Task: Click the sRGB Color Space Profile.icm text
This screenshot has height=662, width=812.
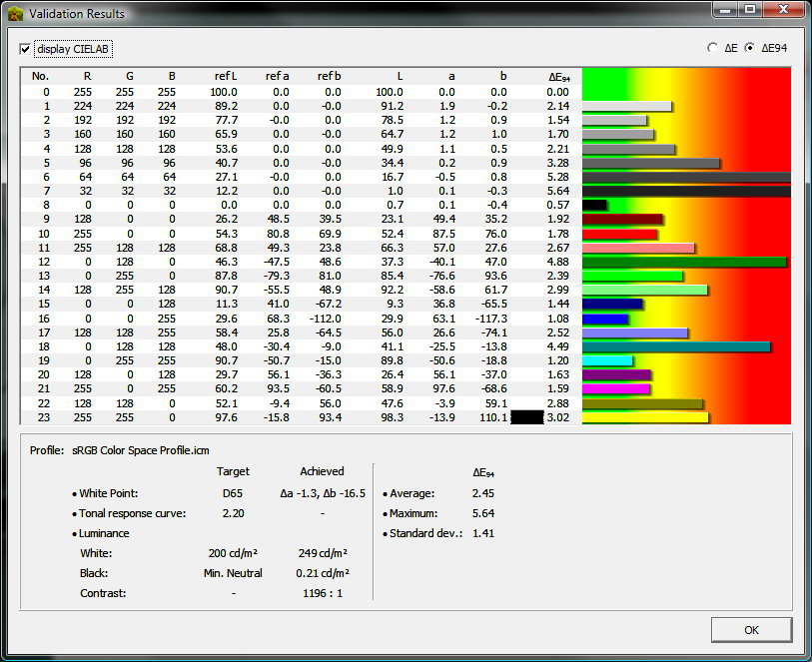Action: 140,450
